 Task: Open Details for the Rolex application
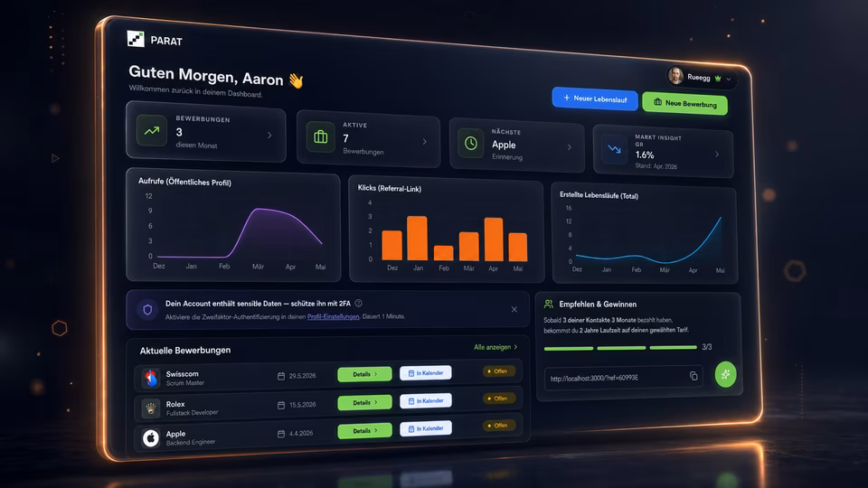364,402
